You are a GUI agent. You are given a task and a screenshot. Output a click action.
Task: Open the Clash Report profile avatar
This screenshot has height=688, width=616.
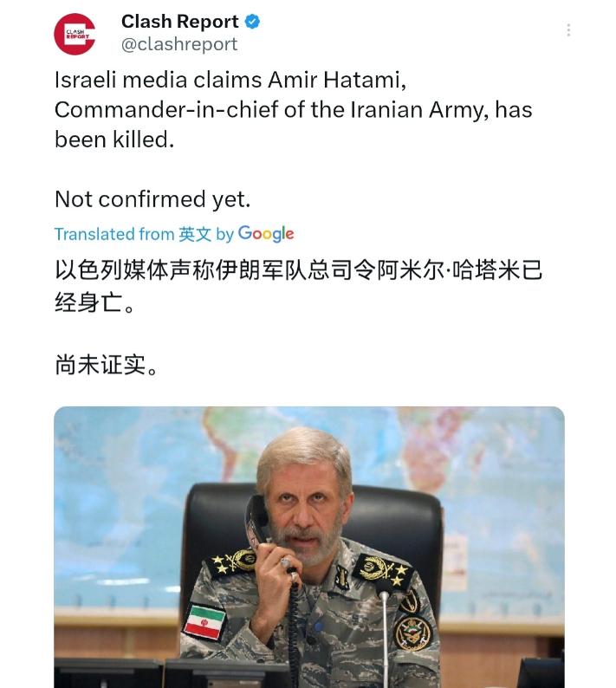tap(75, 34)
